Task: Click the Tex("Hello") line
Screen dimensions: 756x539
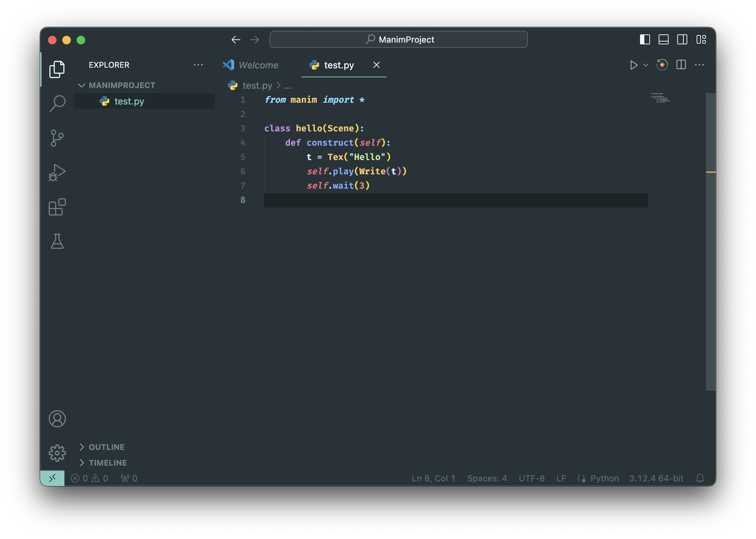Action: click(349, 157)
